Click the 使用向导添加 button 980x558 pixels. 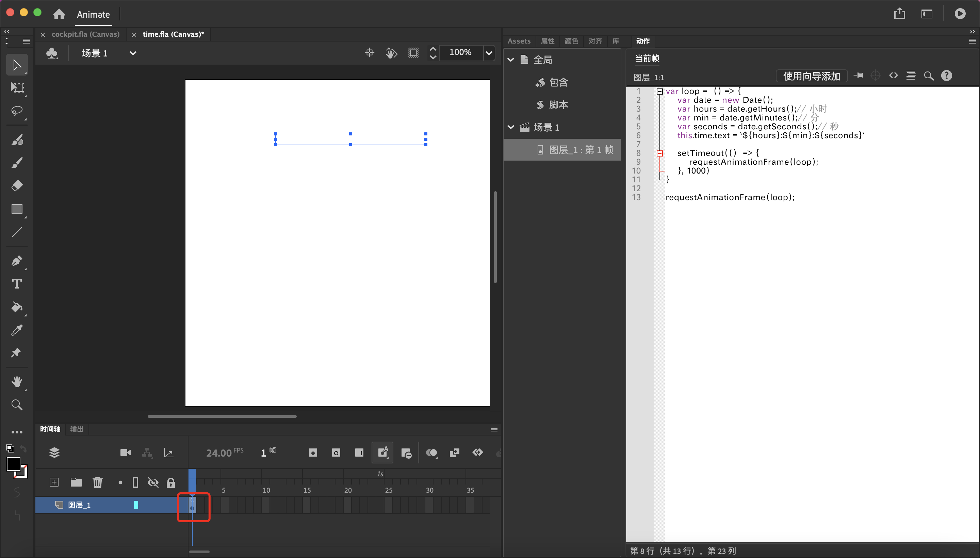[811, 76]
